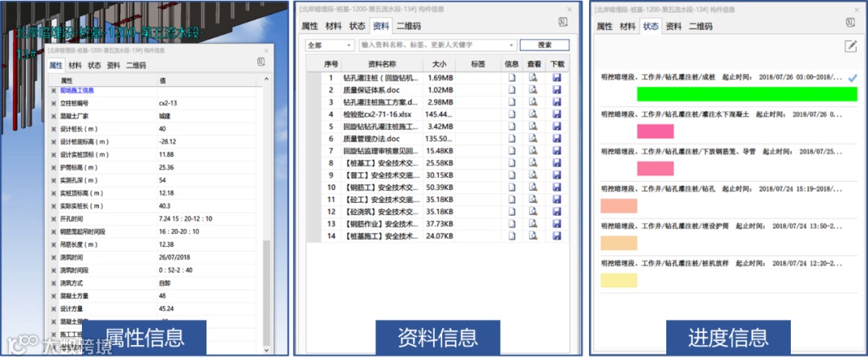Download 检验批cx2-71-16.xlsx via save icon

pos(556,113)
